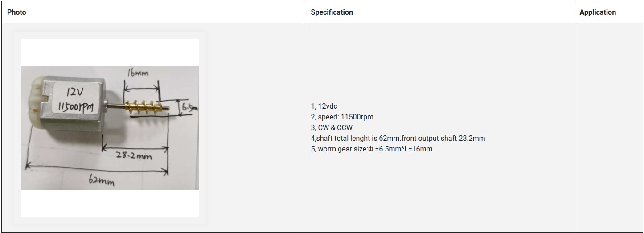Image resolution: width=644 pixels, height=233 pixels.
Task: Click the handwritten '6.5mm' diameter annotation
Action: [190, 107]
